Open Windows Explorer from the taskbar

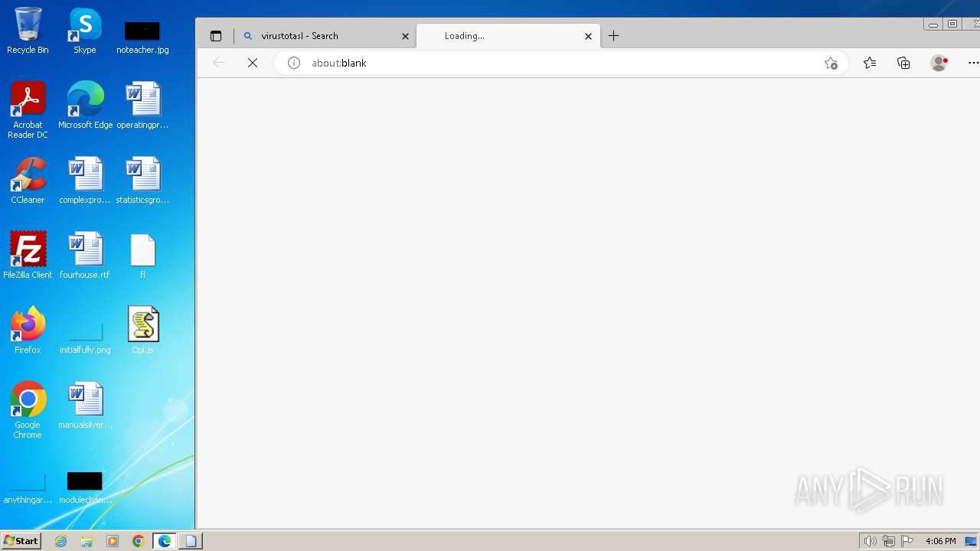[87, 541]
